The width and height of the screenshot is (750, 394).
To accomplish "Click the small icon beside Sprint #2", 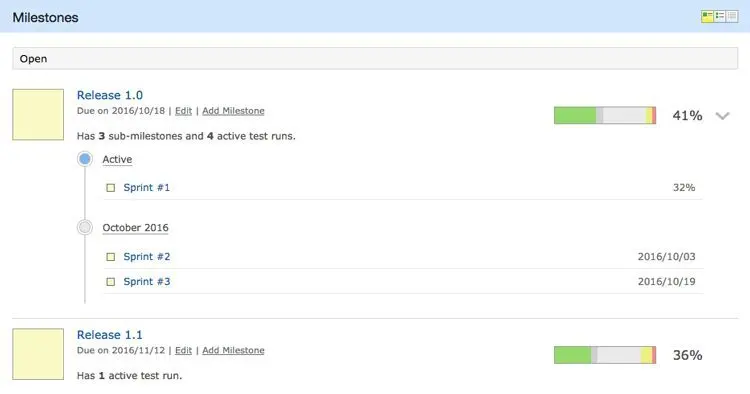I will click(110, 257).
